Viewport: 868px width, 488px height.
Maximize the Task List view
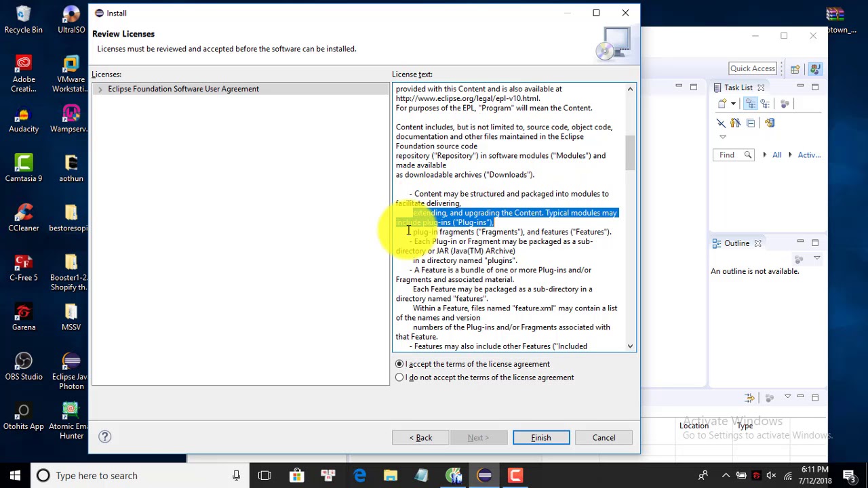point(815,87)
